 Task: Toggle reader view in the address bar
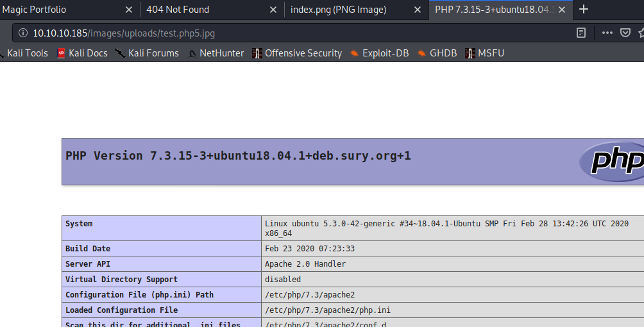[x=581, y=33]
